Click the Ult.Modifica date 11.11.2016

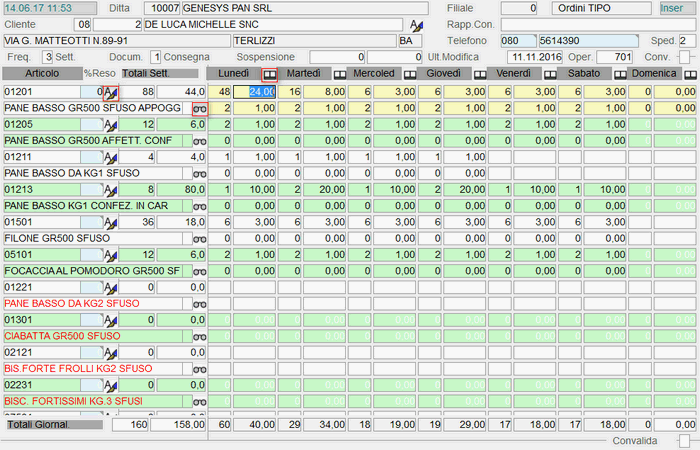[x=535, y=57]
